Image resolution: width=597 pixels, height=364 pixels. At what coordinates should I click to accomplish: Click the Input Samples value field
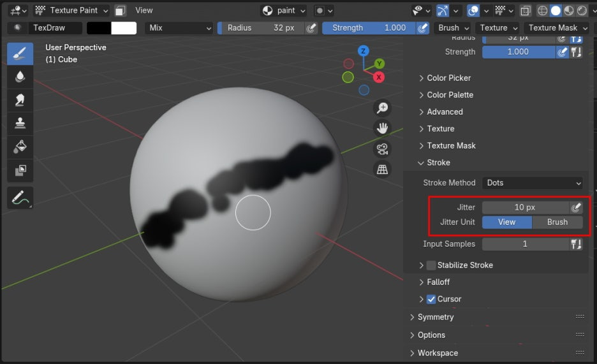click(x=526, y=244)
